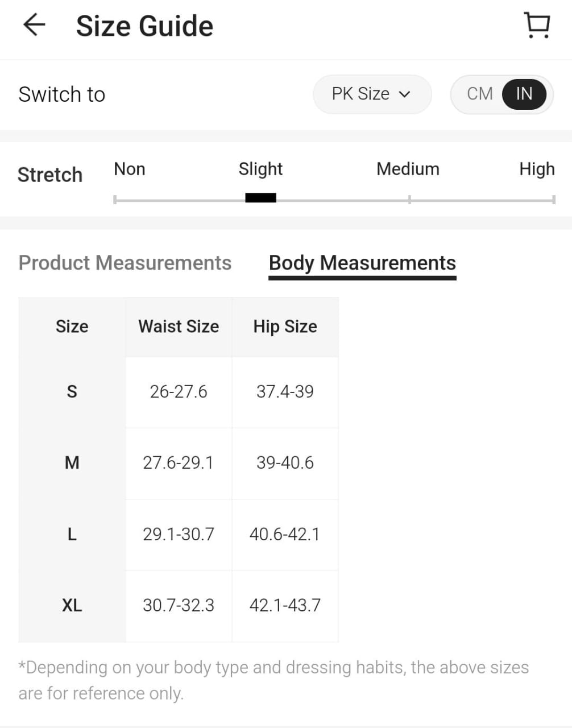Click the Slight stretch marker on slider
The height and width of the screenshot is (728, 572).
point(260,198)
